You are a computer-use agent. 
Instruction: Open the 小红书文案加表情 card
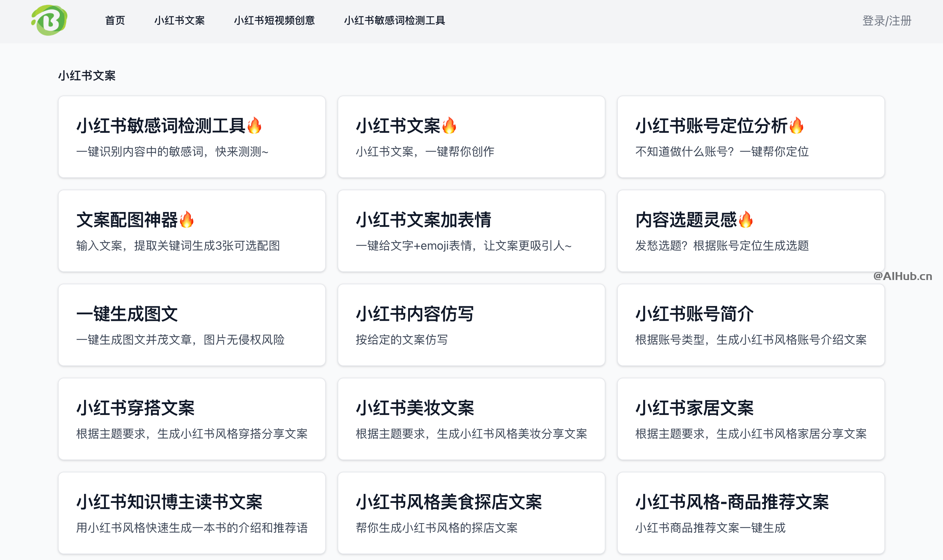click(x=471, y=230)
